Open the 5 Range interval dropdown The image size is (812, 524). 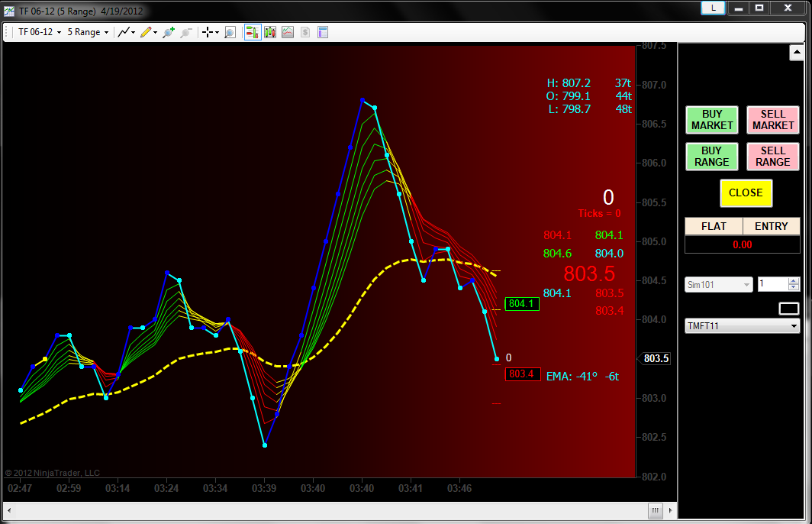pos(88,32)
